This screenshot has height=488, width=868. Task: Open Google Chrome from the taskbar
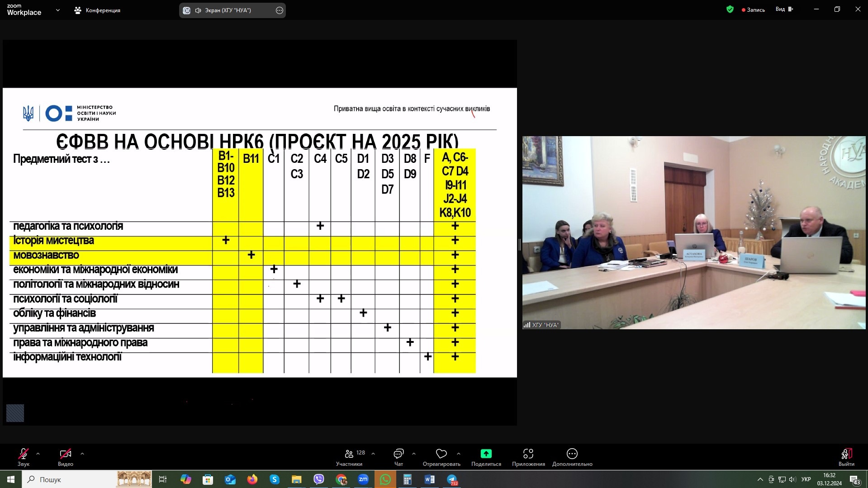341,479
